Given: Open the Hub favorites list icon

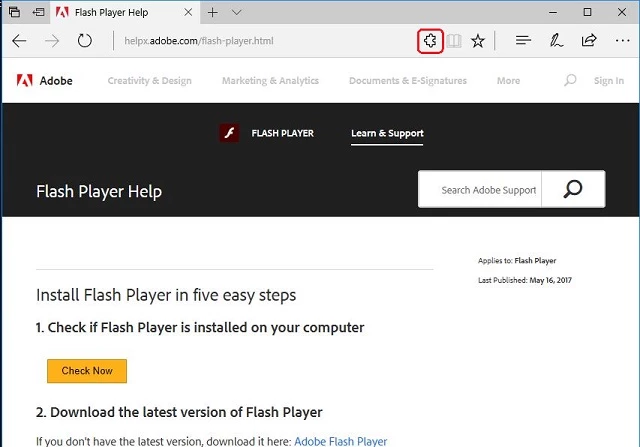Looking at the screenshot, I should [x=523, y=40].
